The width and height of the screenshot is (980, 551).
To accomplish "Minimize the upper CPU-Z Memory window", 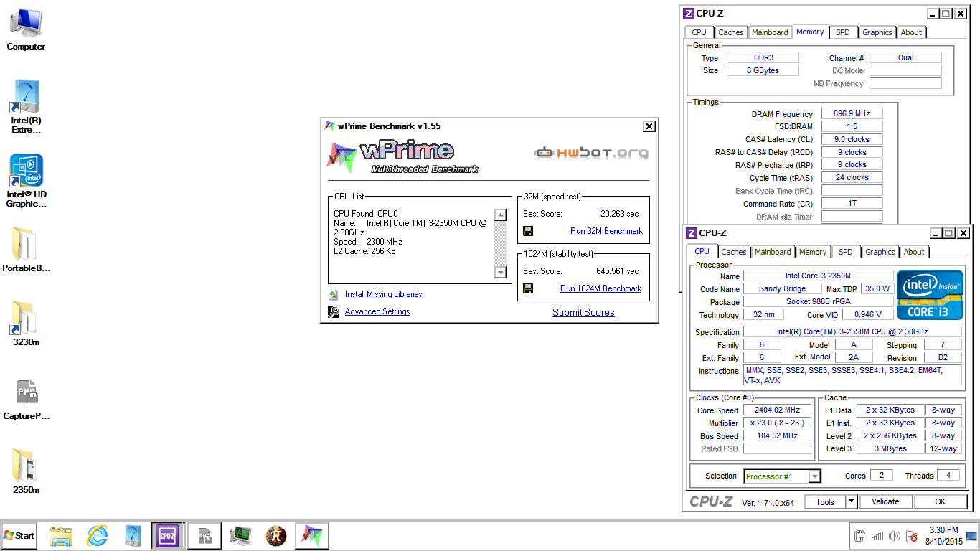I will [x=932, y=14].
